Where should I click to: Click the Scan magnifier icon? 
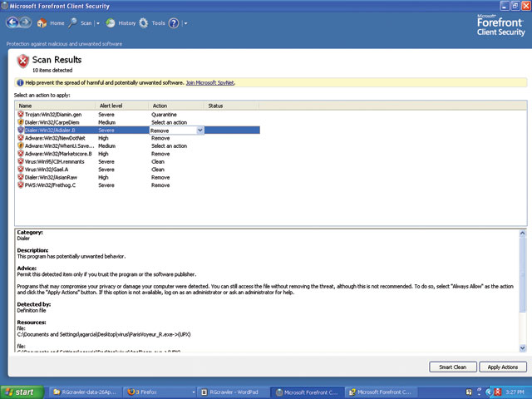[x=72, y=23]
